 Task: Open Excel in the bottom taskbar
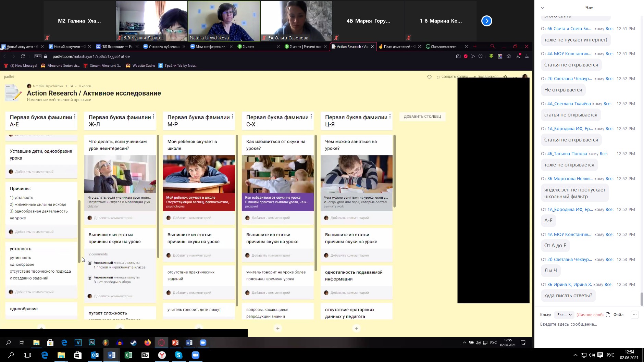128,355
